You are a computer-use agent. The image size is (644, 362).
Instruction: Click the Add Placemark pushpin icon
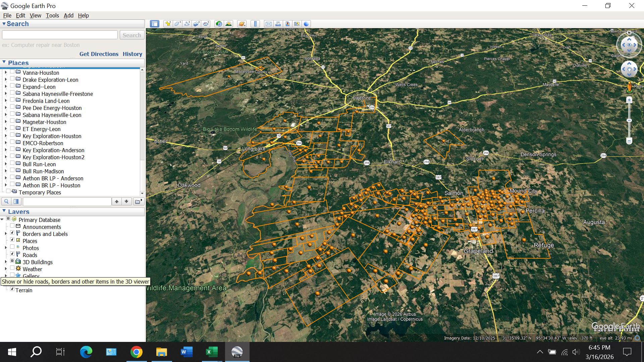pyautogui.click(x=168, y=24)
